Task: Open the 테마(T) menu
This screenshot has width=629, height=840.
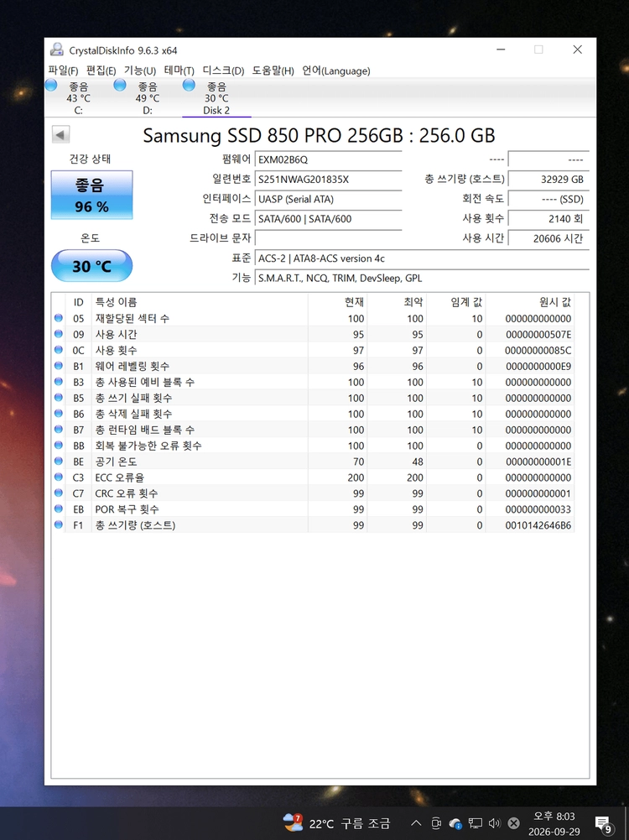Action: 179,70
